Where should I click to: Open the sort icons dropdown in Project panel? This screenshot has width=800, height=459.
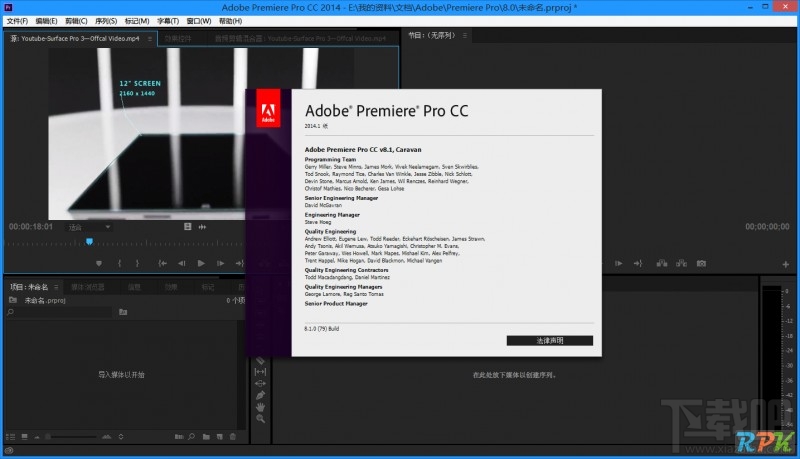[x=121, y=437]
